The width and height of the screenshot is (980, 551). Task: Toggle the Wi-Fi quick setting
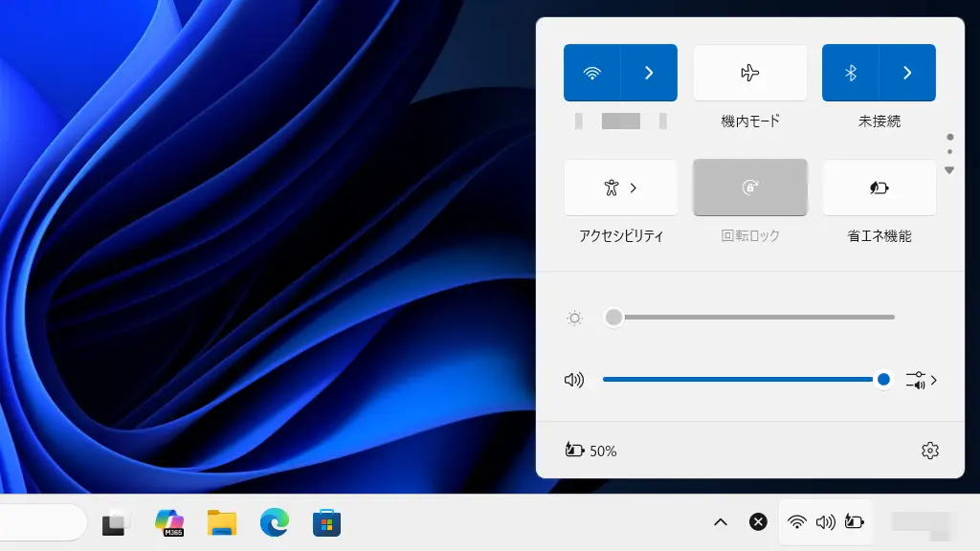click(x=592, y=73)
